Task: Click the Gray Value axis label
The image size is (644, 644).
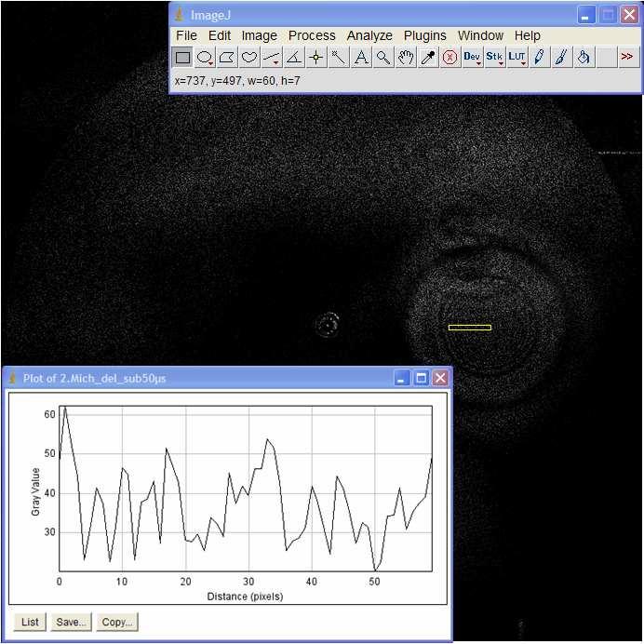Action: (35, 491)
